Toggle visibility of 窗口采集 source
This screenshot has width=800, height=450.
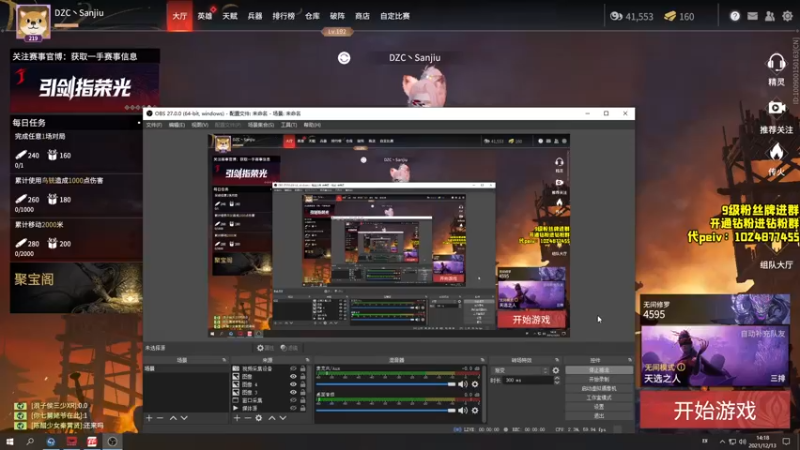293,400
